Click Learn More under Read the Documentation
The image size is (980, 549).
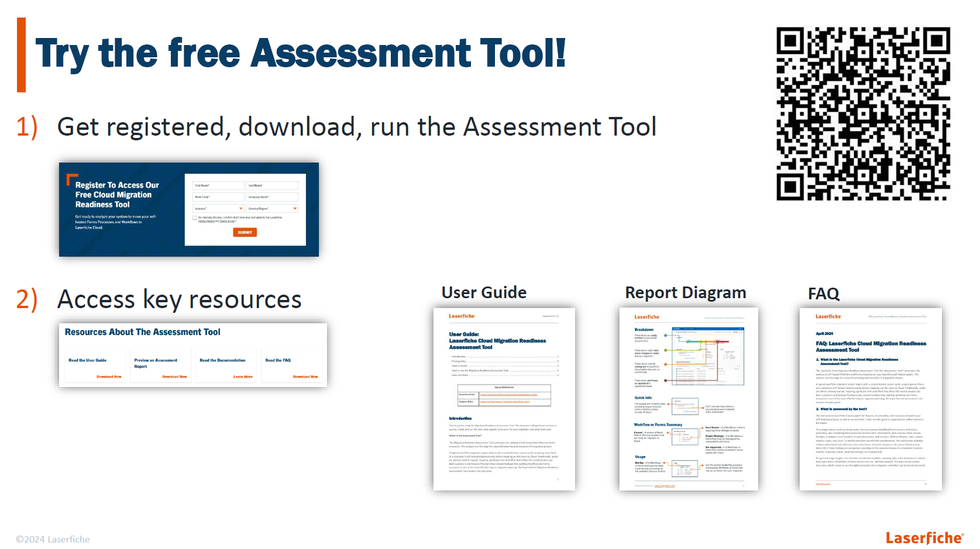point(243,377)
